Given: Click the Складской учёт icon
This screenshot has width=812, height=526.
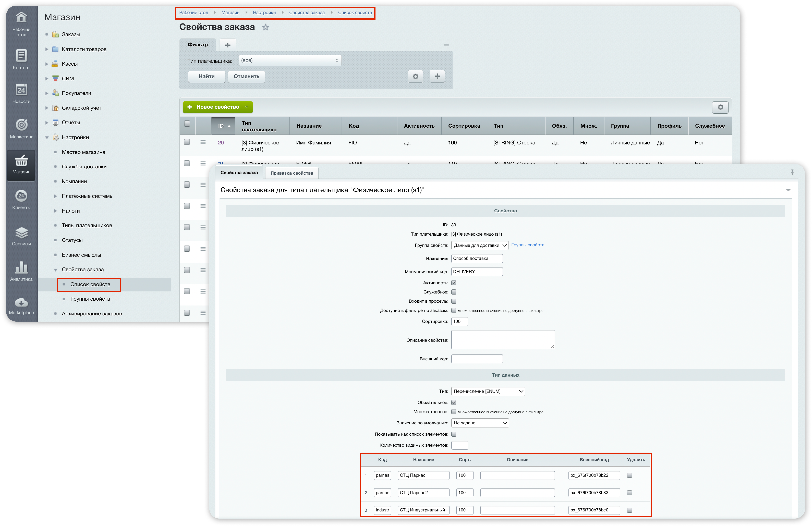Looking at the screenshot, I should click(55, 108).
